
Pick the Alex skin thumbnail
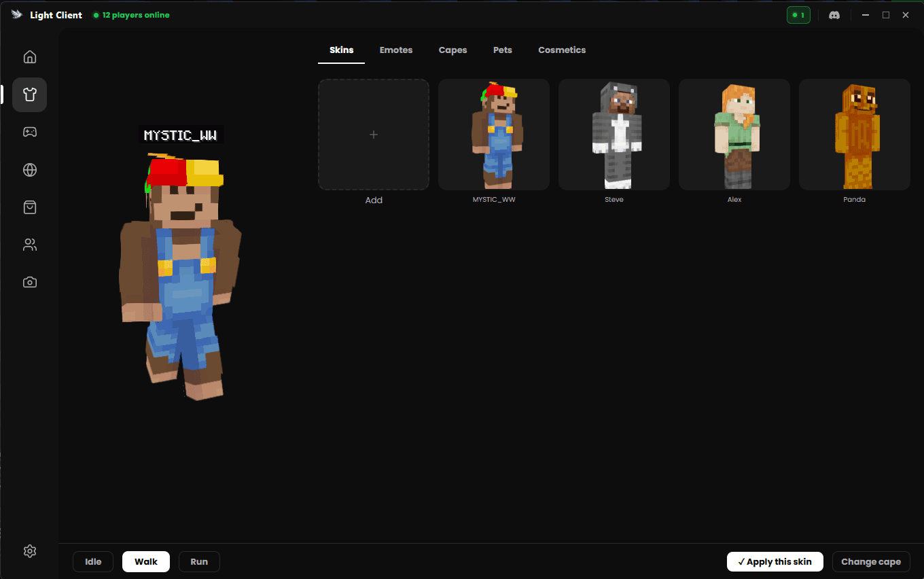(x=734, y=135)
